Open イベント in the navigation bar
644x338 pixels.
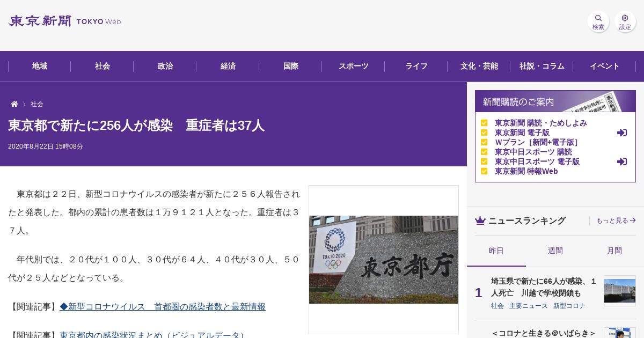coord(605,66)
